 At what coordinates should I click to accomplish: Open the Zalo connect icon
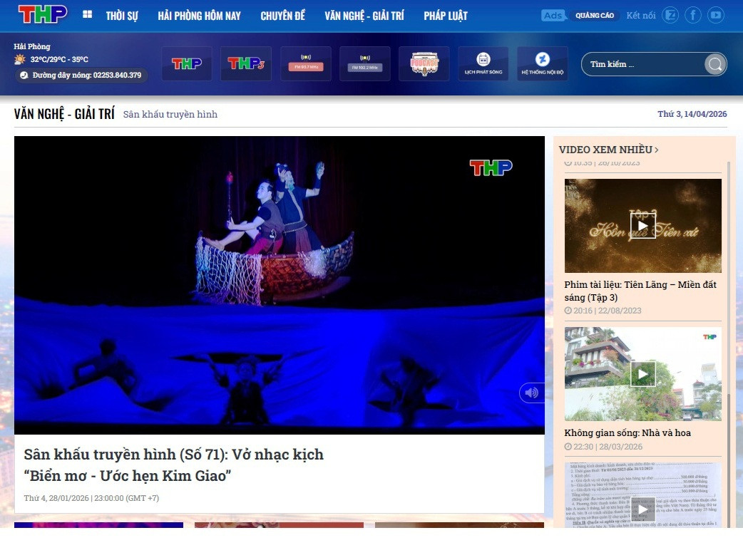pos(670,15)
